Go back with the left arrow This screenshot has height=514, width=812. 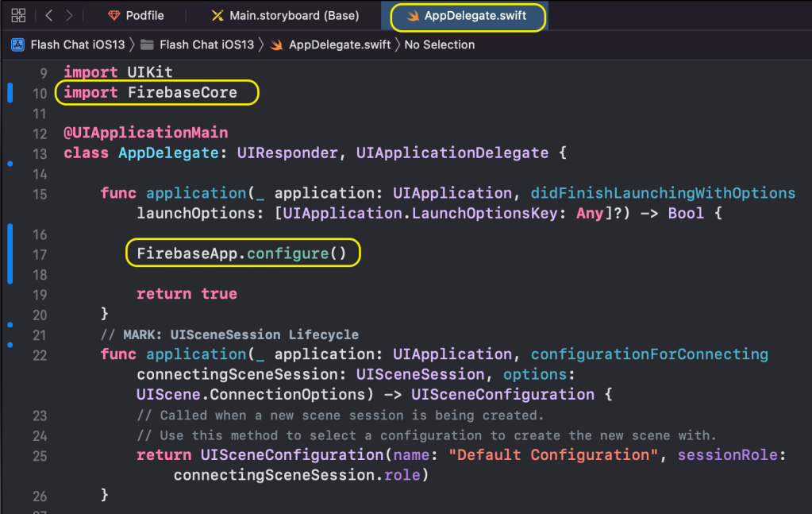point(49,15)
